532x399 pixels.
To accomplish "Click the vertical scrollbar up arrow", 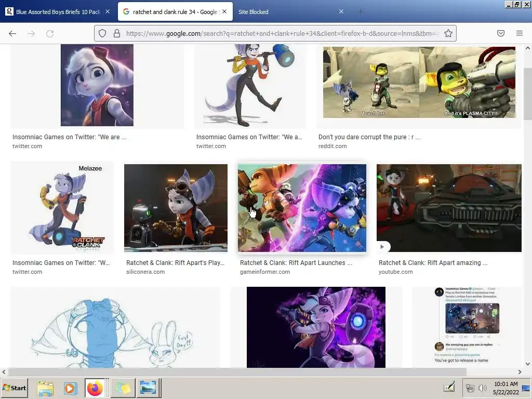I will [x=528, y=48].
